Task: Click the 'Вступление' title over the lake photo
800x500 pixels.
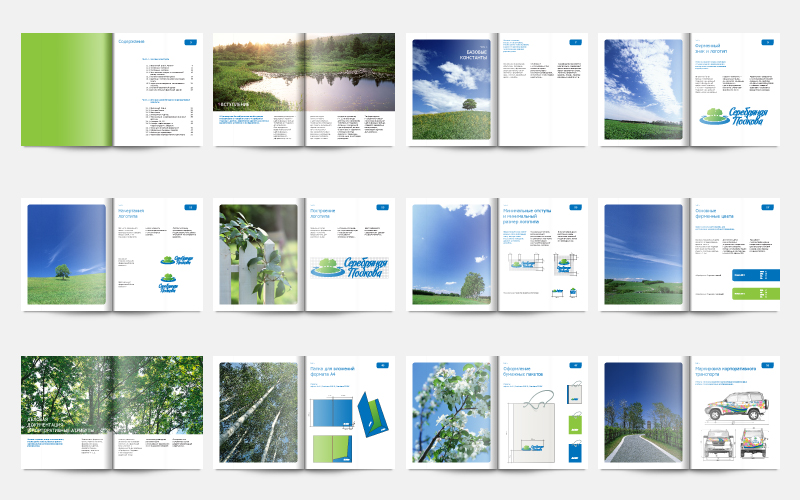Action: [x=238, y=104]
